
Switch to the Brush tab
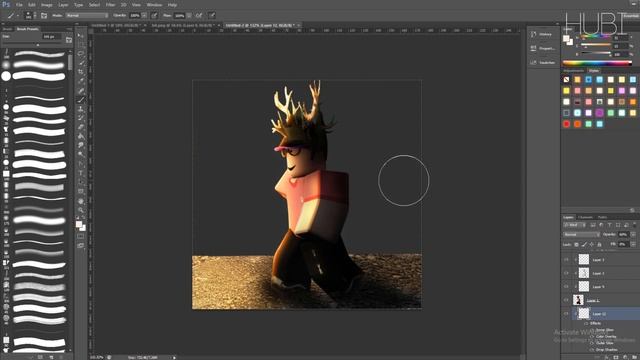coord(7,29)
